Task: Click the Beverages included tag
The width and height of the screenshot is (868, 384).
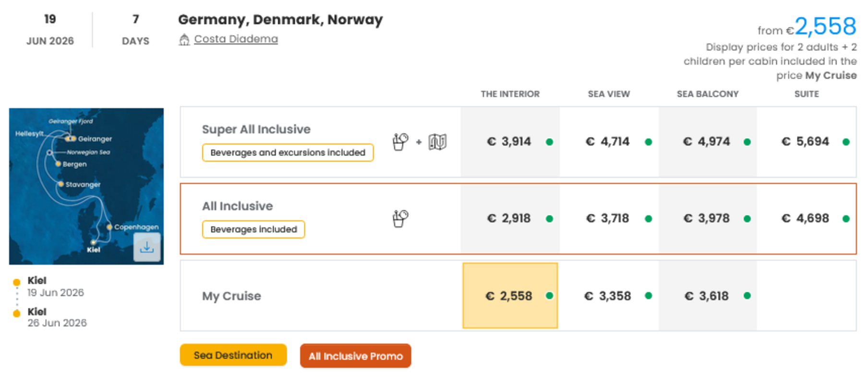Action: 253,229
